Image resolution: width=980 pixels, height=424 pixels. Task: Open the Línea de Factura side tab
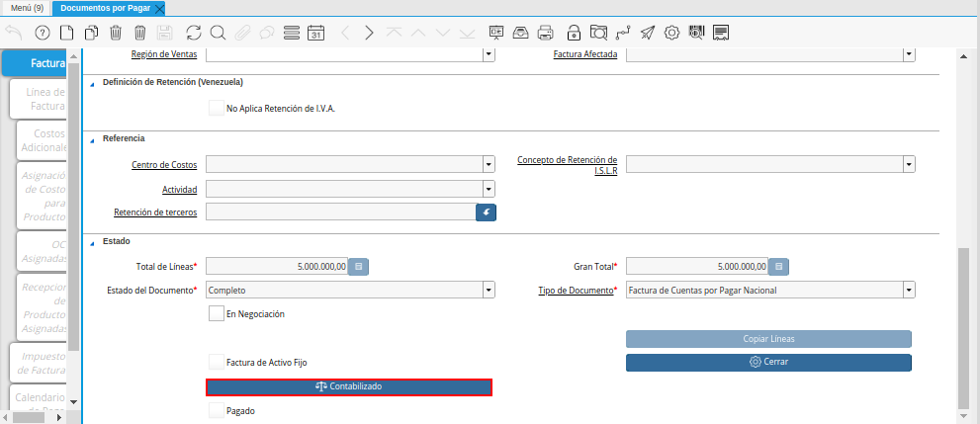(39, 99)
